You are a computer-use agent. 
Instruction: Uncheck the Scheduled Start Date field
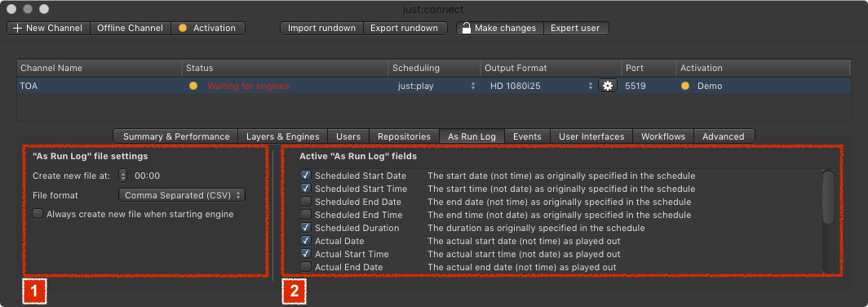(x=306, y=175)
